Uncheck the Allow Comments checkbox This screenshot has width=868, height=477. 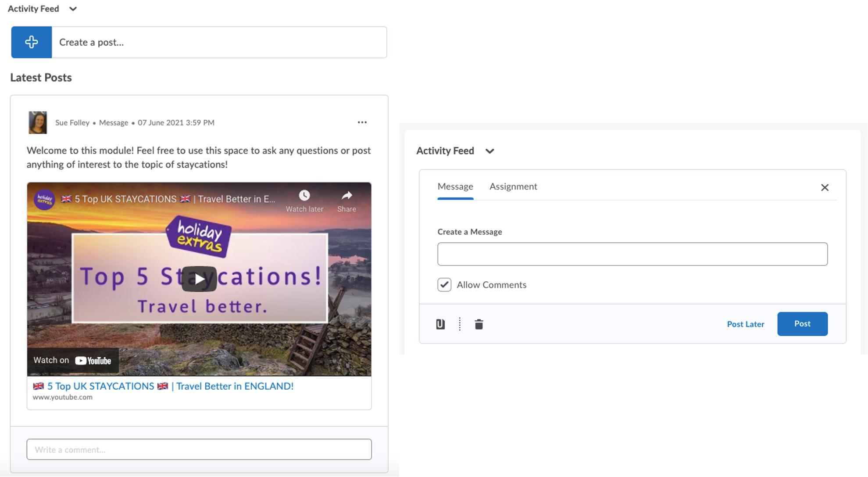[x=444, y=284]
